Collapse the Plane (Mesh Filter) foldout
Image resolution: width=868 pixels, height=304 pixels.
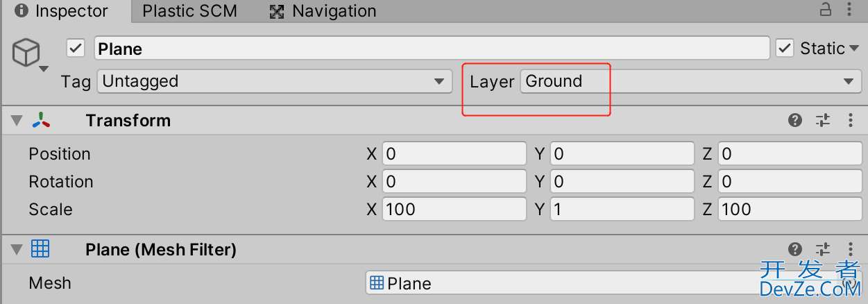click(16, 250)
